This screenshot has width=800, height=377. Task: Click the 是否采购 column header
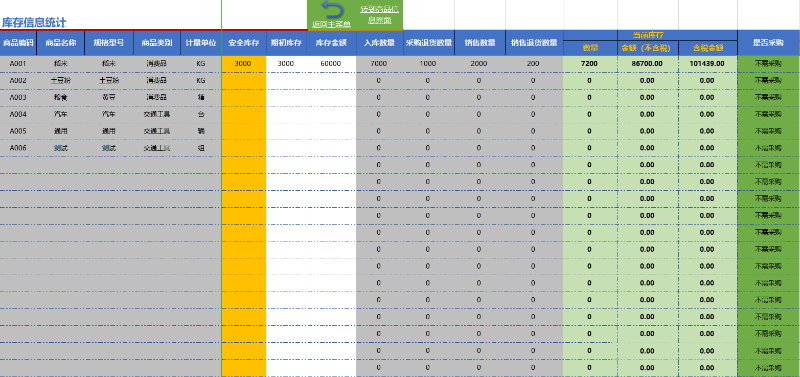tap(768, 43)
